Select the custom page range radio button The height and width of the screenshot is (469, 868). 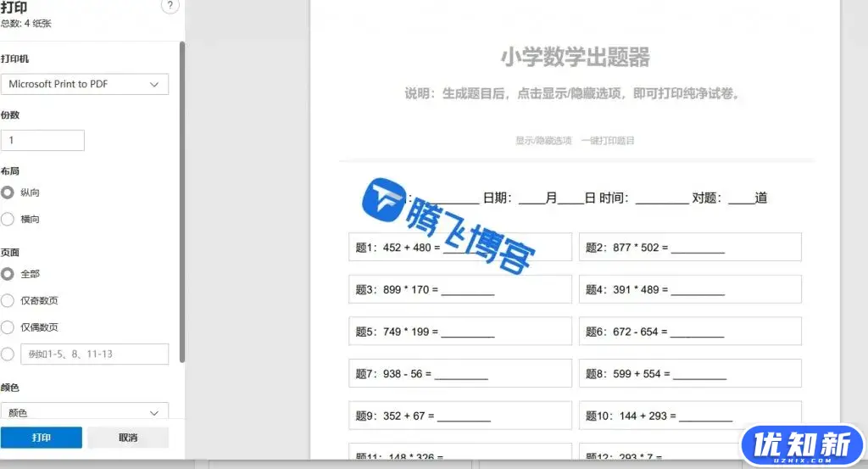7,355
